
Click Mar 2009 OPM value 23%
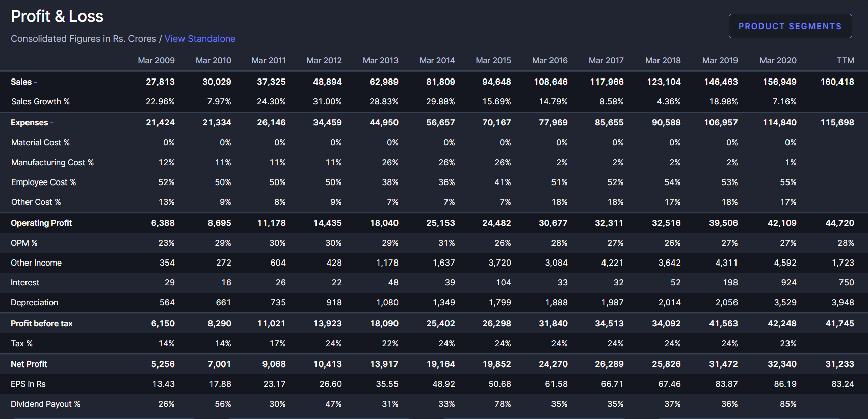point(166,243)
